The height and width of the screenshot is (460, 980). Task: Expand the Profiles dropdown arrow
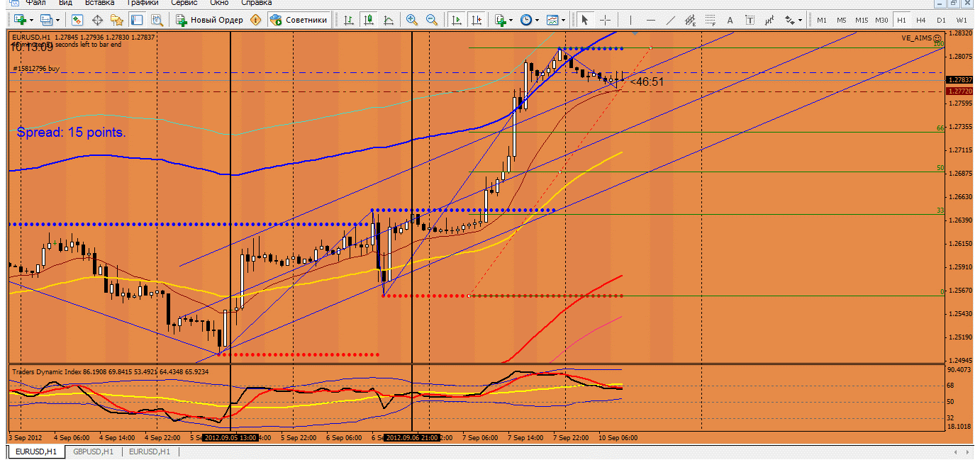(x=57, y=20)
